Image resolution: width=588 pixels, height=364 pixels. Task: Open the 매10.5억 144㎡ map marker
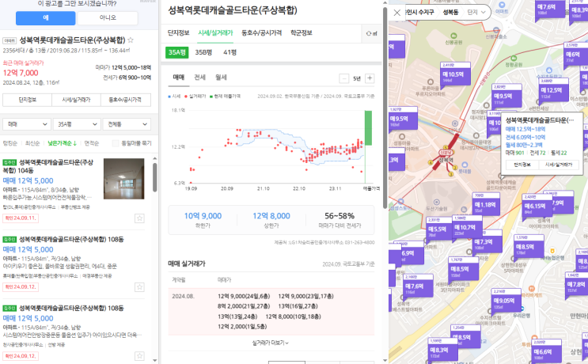click(455, 74)
